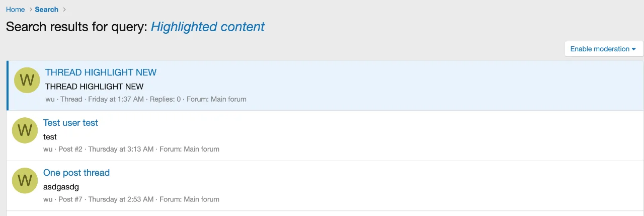Screen dimensions: 644x216
Task: Click the wu avatar beside THREAD HIGHLIGHT NEW
Action: tap(27, 80)
